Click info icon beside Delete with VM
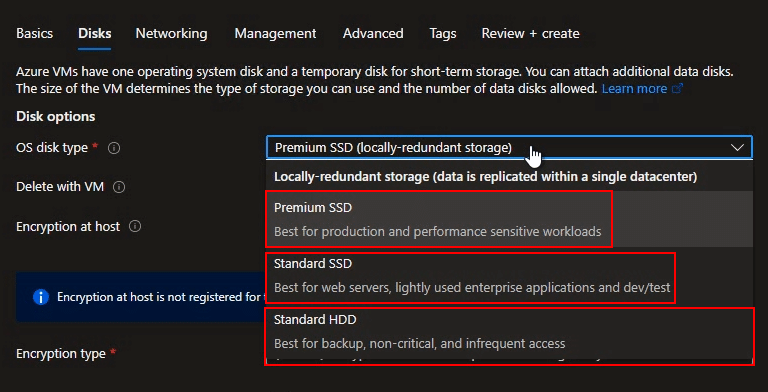The image size is (768, 392). [119, 187]
